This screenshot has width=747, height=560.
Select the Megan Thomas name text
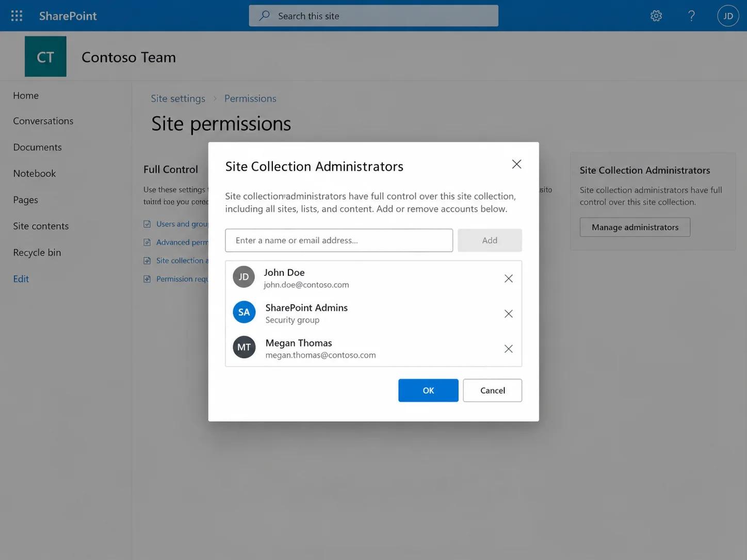[x=299, y=343]
